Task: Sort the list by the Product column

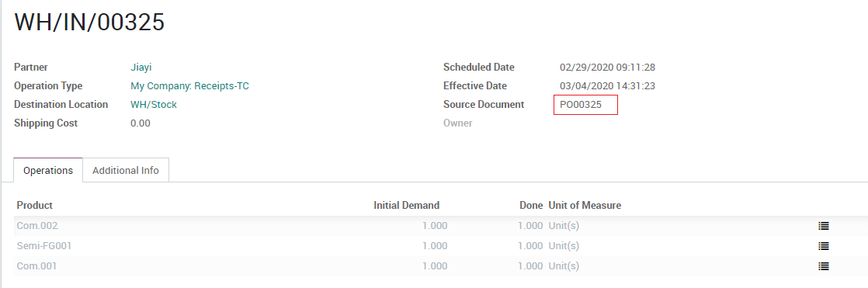Action: click(34, 206)
